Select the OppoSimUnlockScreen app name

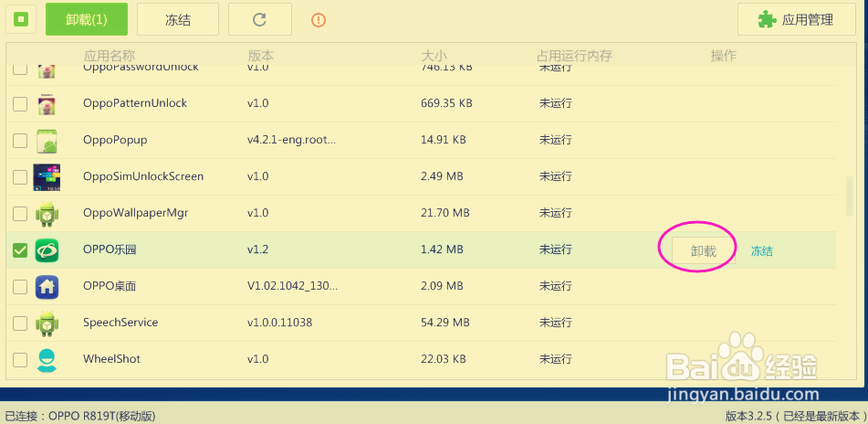143,176
